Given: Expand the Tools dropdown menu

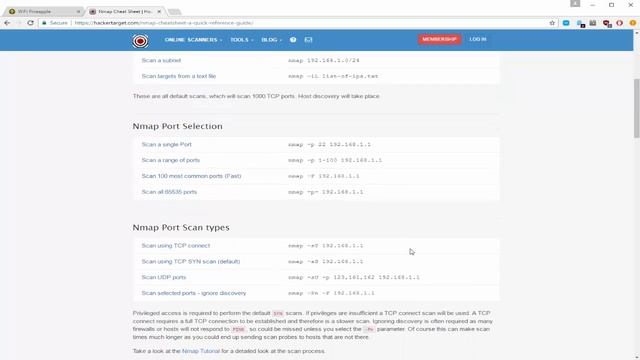Looking at the screenshot, I should (242, 40).
